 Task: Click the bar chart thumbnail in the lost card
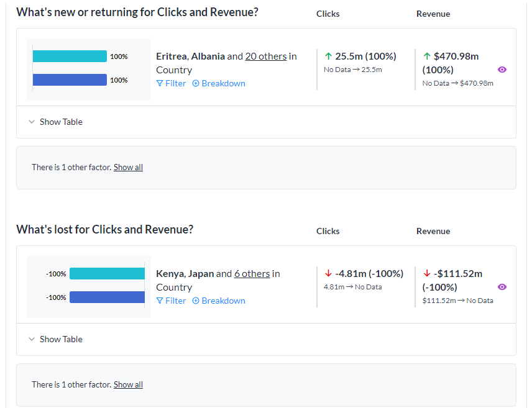(x=89, y=287)
